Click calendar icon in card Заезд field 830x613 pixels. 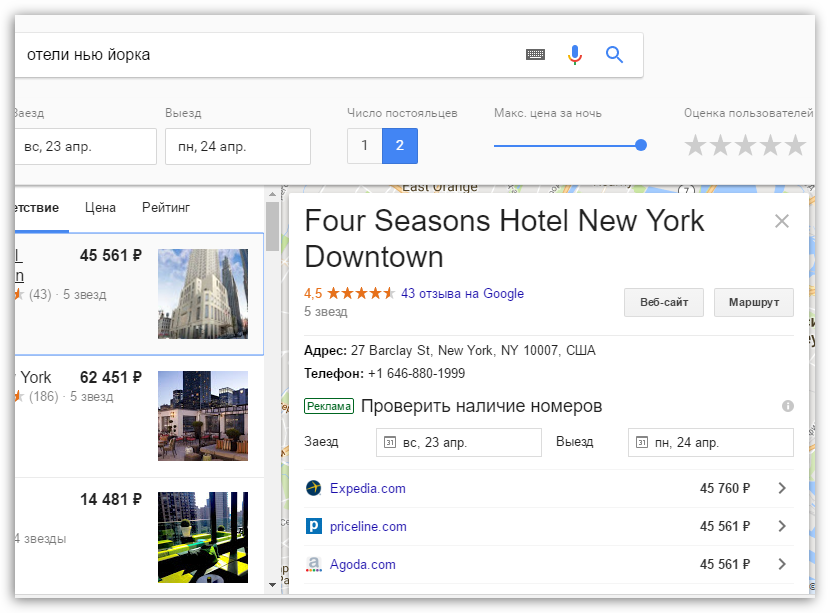[x=390, y=443]
